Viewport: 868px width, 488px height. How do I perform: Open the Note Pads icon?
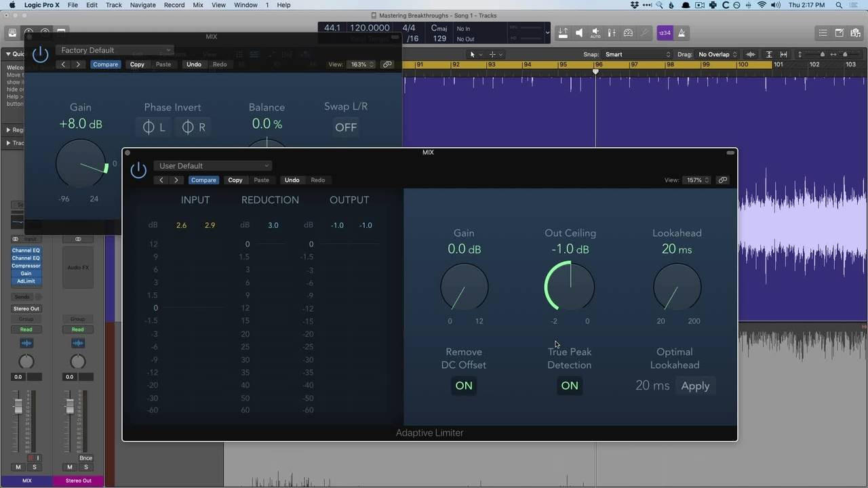839,33
